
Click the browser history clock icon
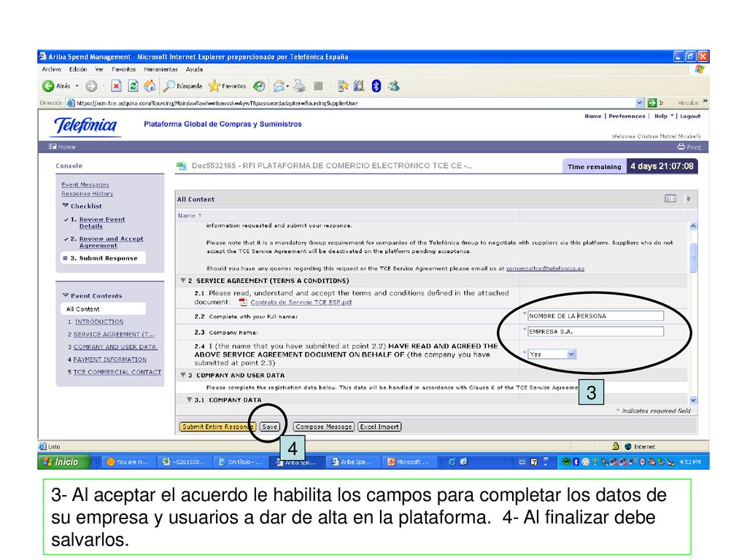coord(259,86)
